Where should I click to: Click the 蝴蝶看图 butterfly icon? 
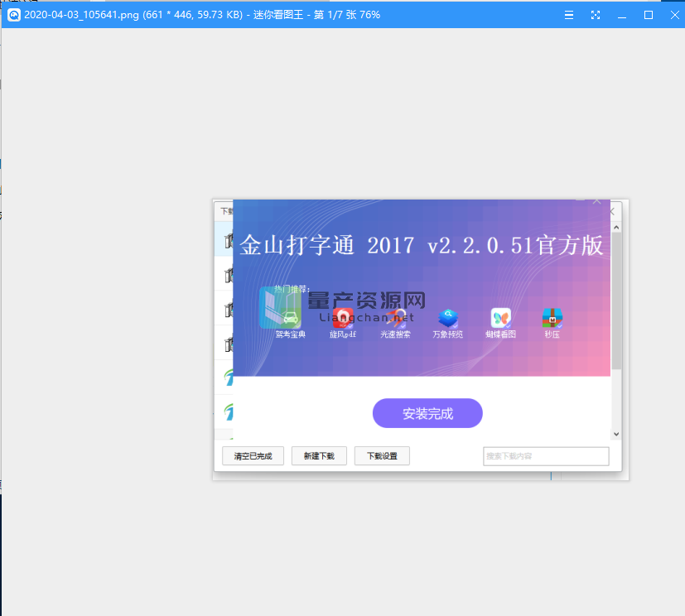click(500, 318)
